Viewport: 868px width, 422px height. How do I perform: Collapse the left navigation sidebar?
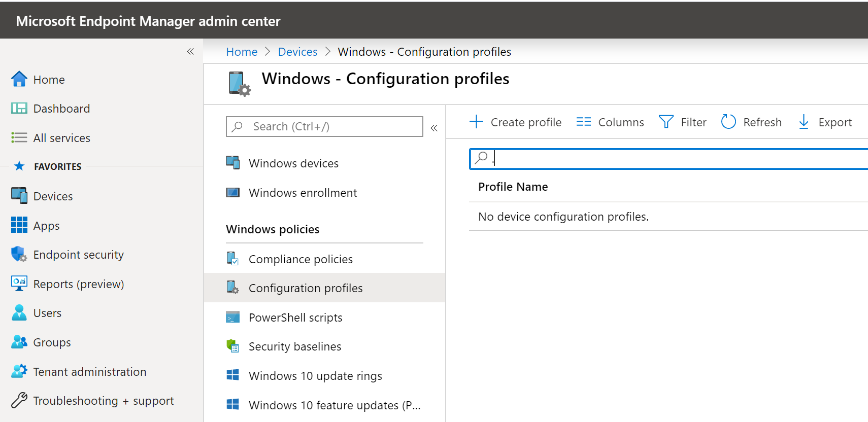[x=190, y=51]
